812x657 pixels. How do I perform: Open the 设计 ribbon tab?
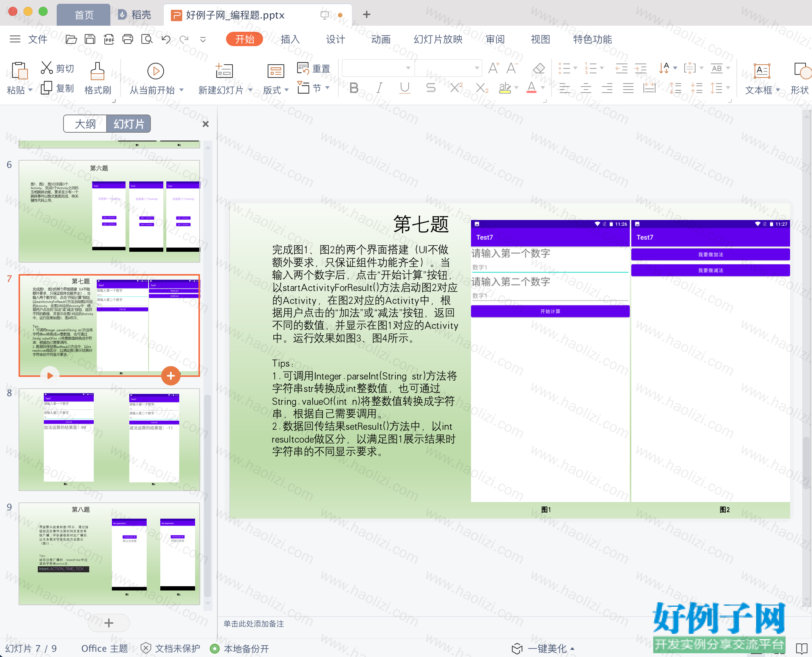click(335, 39)
